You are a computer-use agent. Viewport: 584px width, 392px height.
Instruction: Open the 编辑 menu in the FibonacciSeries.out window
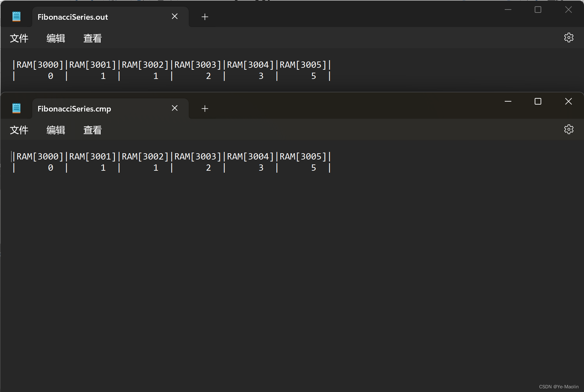[56, 38]
